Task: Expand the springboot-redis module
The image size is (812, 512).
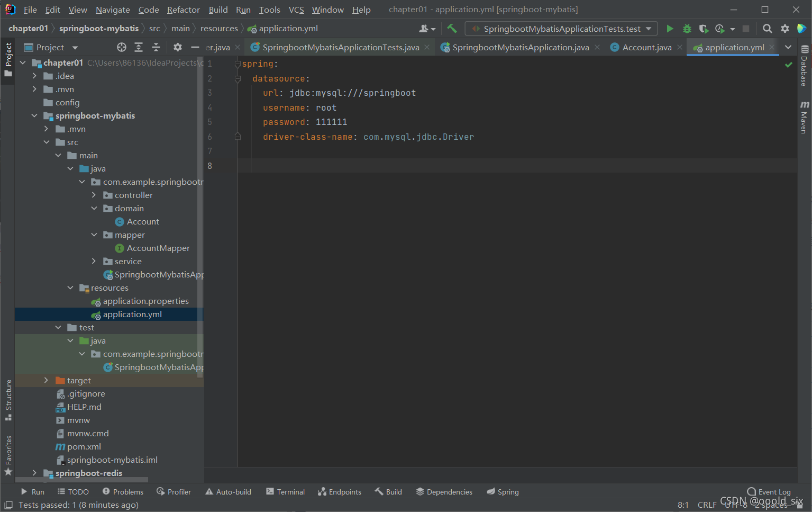Action: click(x=34, y=473)
